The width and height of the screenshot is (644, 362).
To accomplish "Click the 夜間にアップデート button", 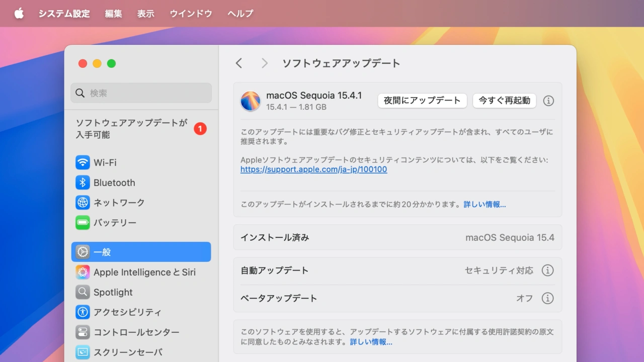I will click(422, 101).
